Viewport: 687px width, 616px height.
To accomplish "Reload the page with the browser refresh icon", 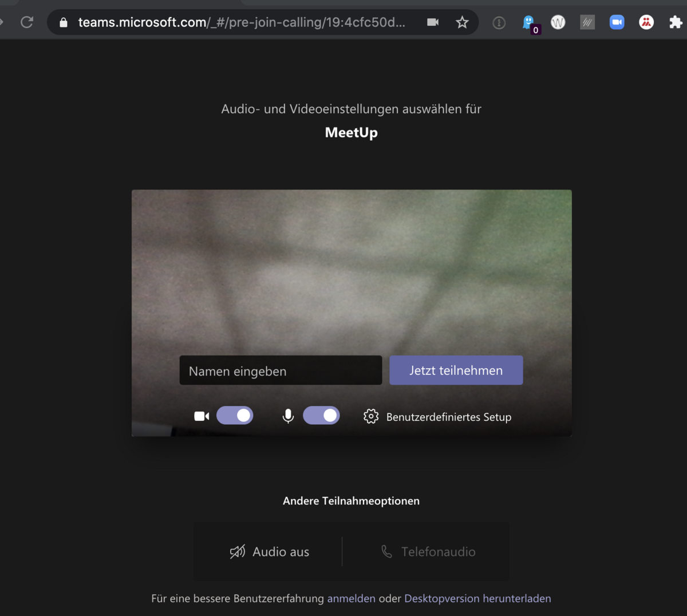I will pyautogui.click(x=26, y=22).
